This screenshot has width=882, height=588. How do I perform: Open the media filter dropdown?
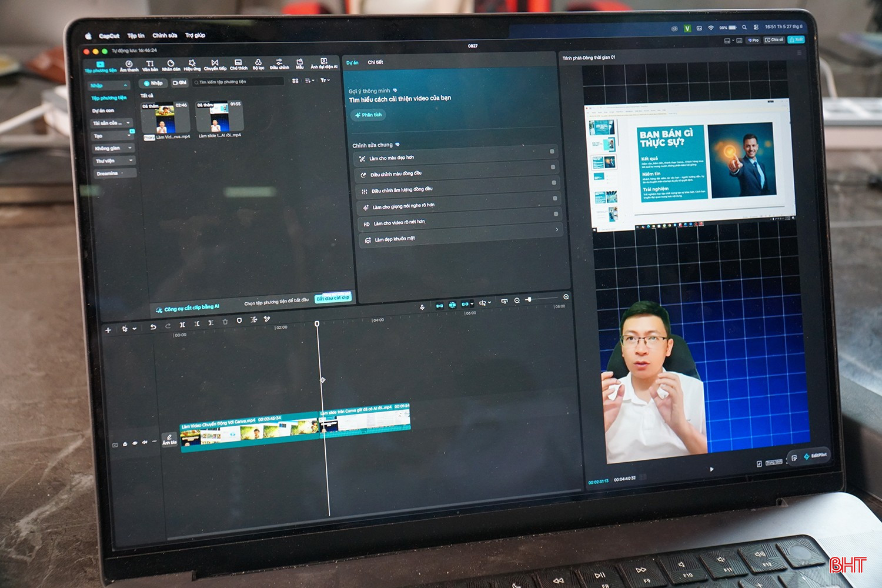tap(325, 80)
